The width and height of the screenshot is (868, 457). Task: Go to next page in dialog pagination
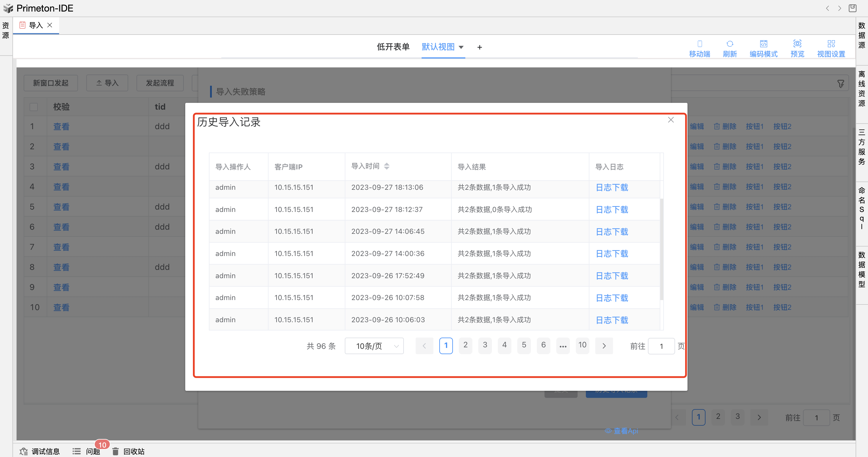604,346
